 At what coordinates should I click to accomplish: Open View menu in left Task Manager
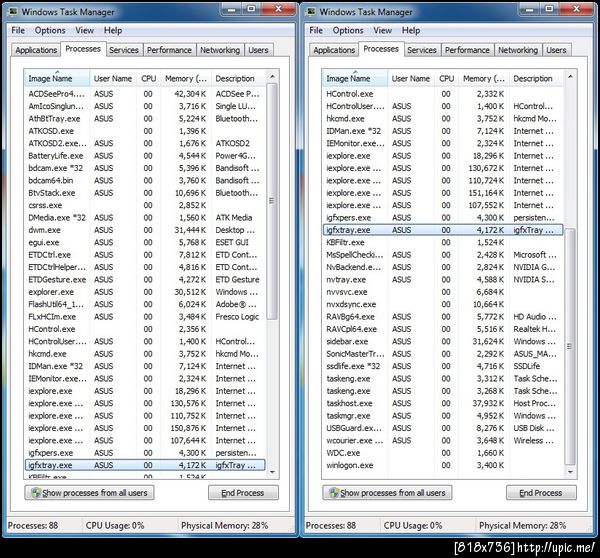[85, 30]
